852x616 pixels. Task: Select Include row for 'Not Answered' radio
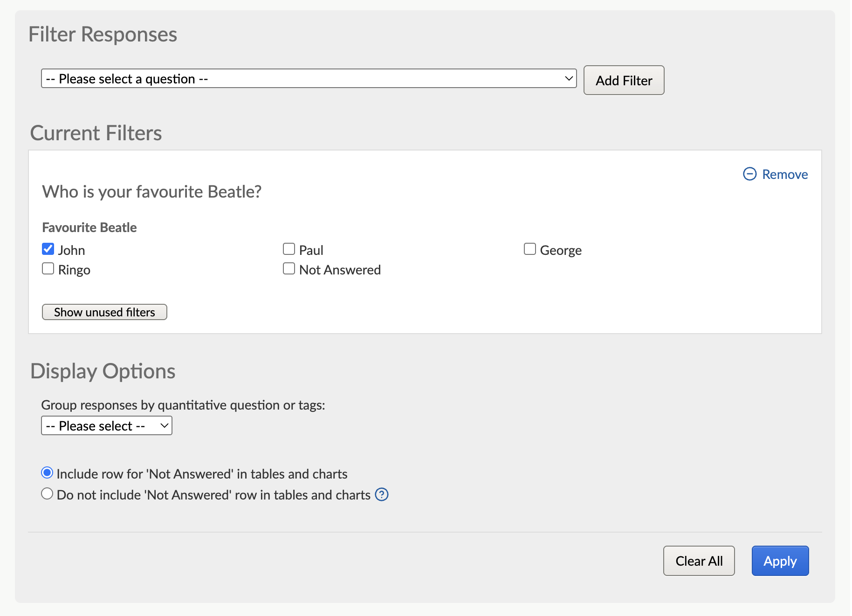pos(47,473)
